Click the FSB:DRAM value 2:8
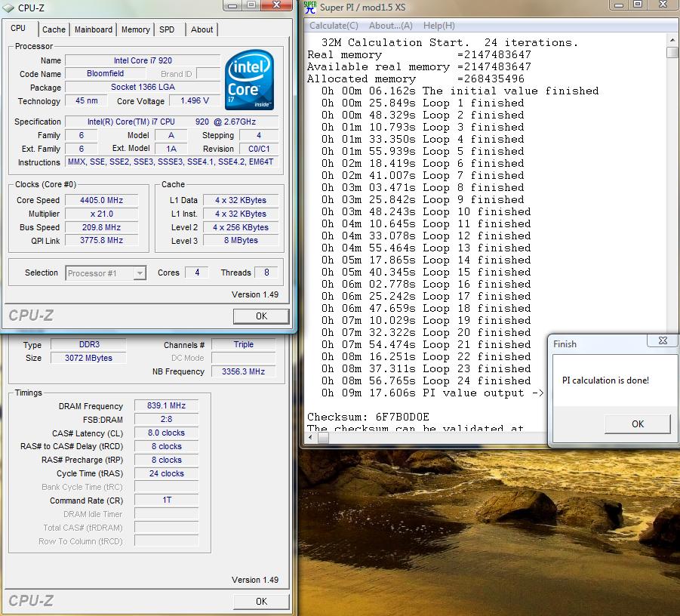Image resolution: width=680 pixels, height=616 pixels. 167,419
